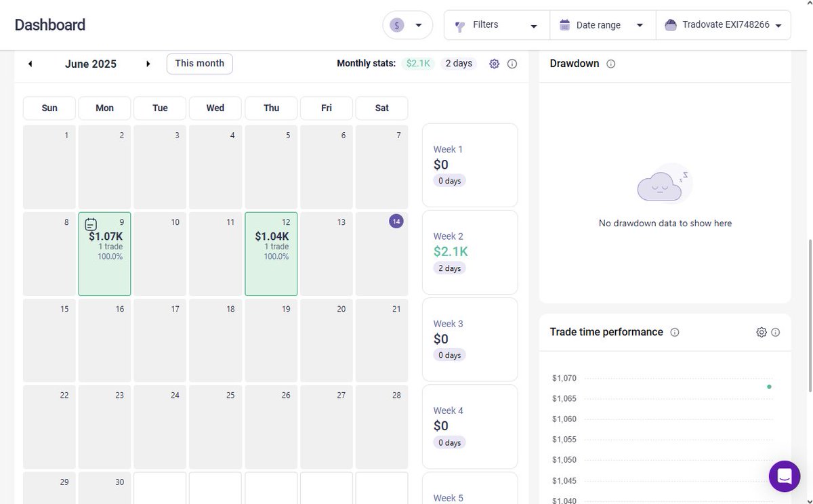The height and width of the screenshot is (504, 813).
Task: Click the Mon column header
Action: [x=105, y=108]
